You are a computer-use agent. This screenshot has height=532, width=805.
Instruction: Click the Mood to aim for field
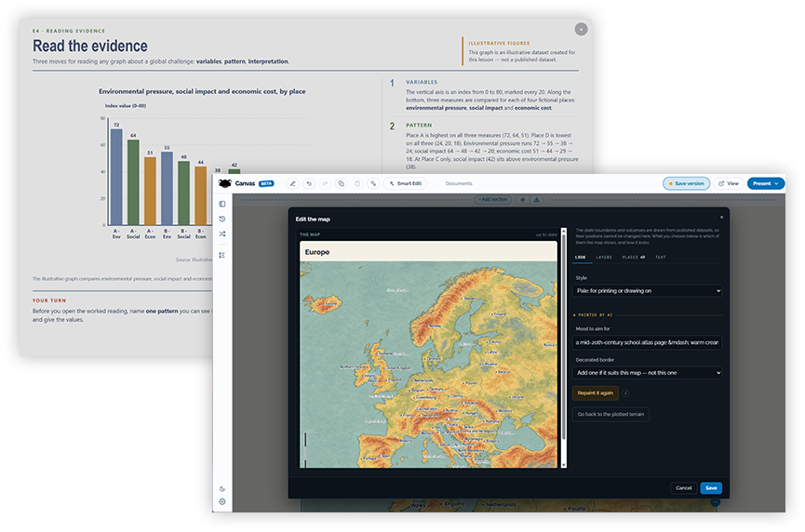coord(647,342)
